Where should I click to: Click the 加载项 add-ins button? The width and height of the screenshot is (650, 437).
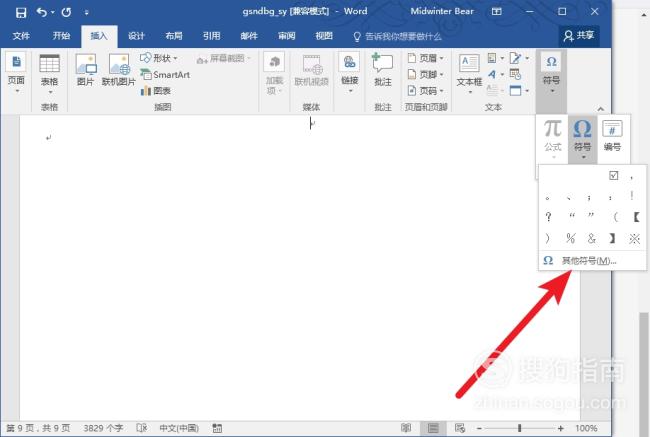pyautogui.click(x=274, y=74)
